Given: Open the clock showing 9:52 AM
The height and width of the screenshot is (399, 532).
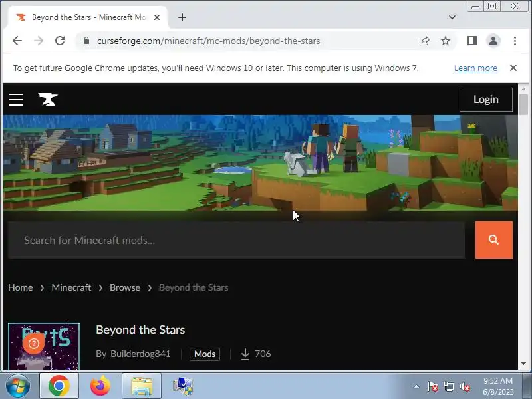Looking at the screenshot, I should pyautogui.click(x=498, y=386).
